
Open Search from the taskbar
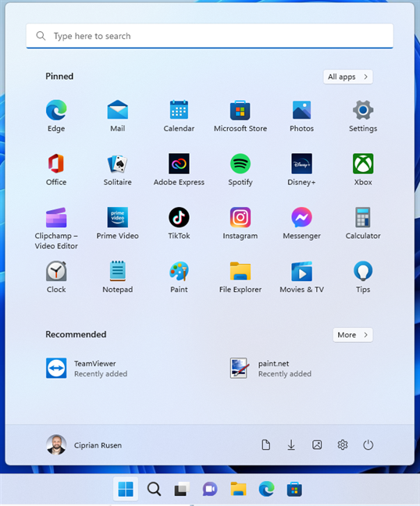(154, 490)
